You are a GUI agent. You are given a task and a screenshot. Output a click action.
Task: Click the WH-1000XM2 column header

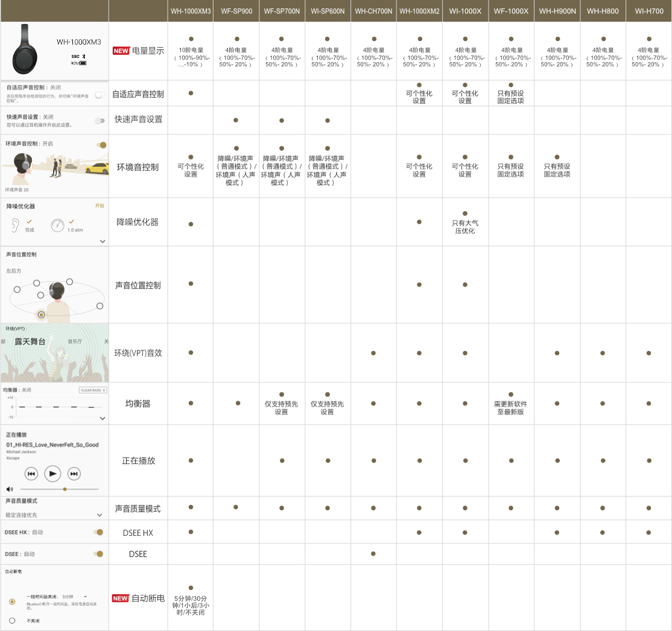coord(420,11)
